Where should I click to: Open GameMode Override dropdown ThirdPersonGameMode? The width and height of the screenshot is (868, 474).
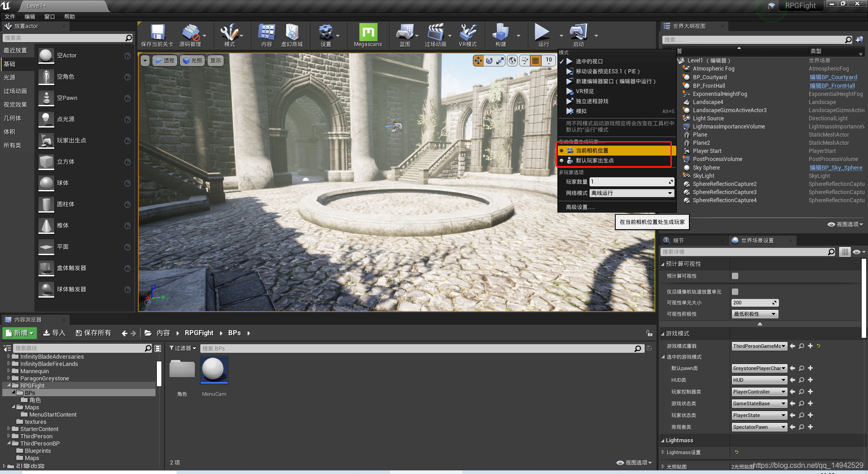[x=759, y=346]
